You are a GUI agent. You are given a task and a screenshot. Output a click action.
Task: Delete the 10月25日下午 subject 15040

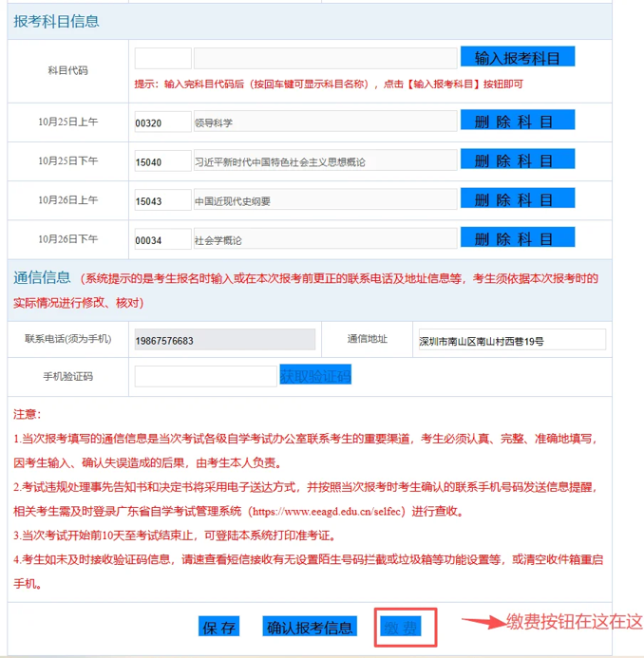click(518, 160)
